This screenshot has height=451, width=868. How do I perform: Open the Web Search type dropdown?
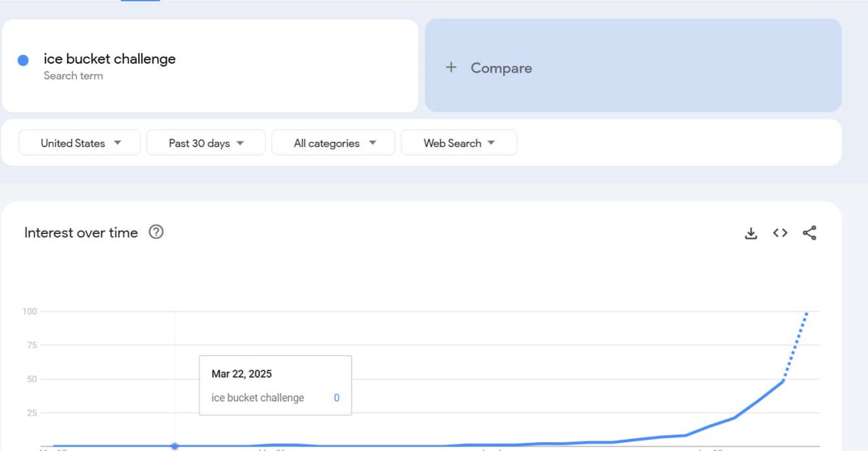pos(459,143)
